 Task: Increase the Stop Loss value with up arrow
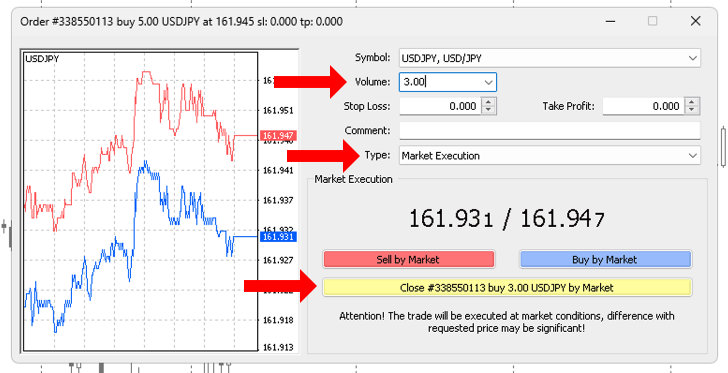[488, 102]
